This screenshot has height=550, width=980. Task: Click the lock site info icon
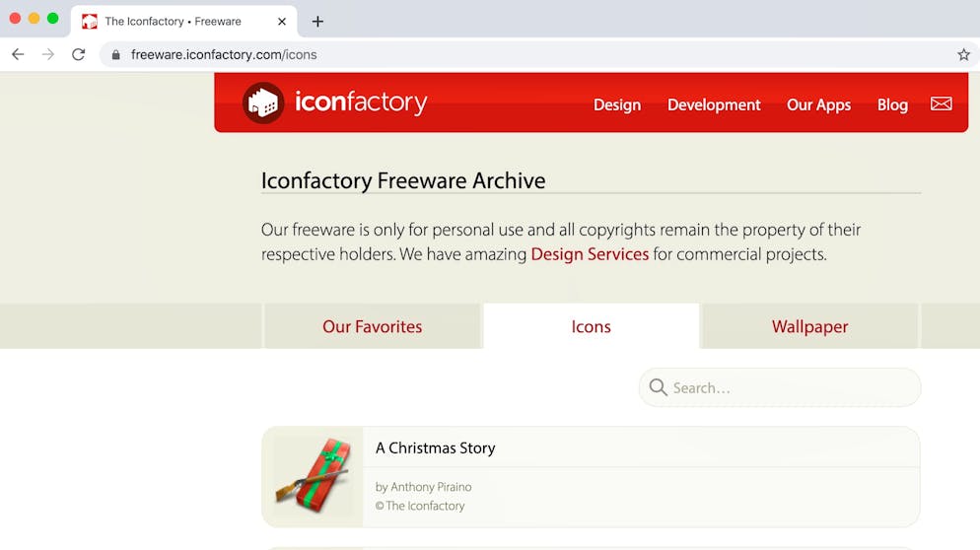[x=115, y=54]
